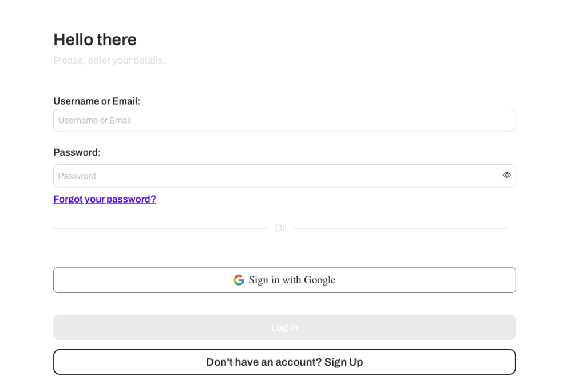
Task: Open Sign Up via bottom outlined button
Action: point(284,362)
